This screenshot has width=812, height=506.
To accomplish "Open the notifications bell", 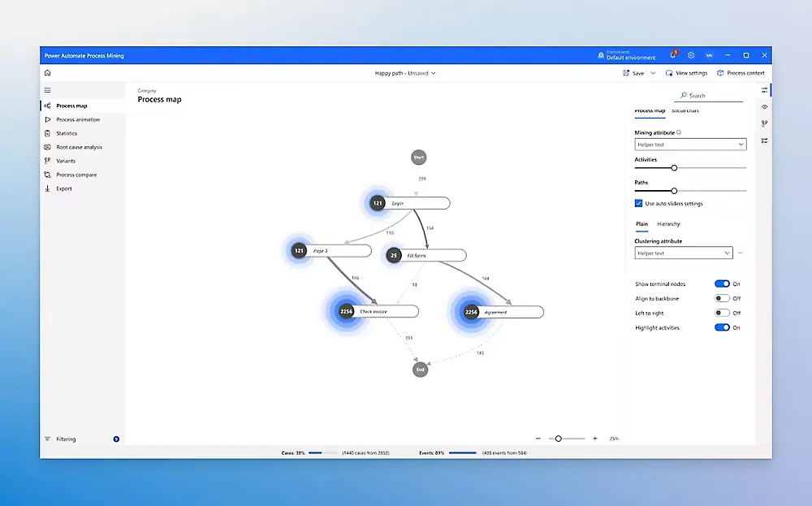I will 673,55.
